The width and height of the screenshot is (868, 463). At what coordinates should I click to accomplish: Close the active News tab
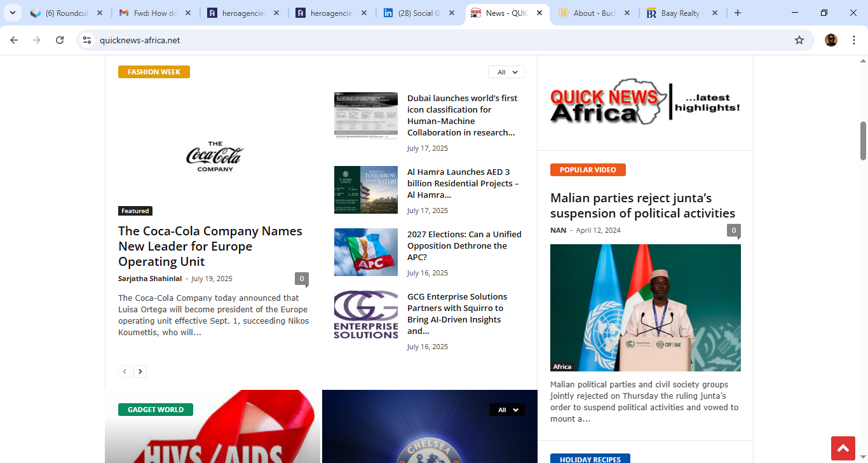[x=539, y=13]
